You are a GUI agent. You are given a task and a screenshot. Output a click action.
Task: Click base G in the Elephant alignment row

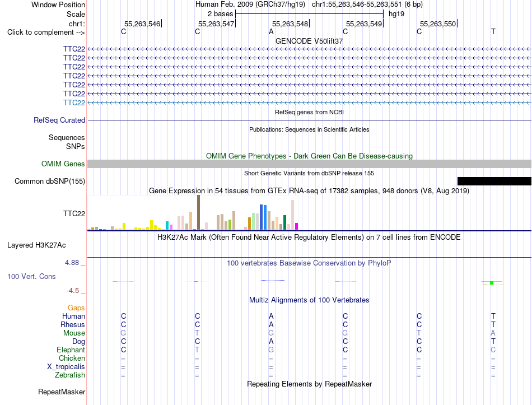[271, 350]
